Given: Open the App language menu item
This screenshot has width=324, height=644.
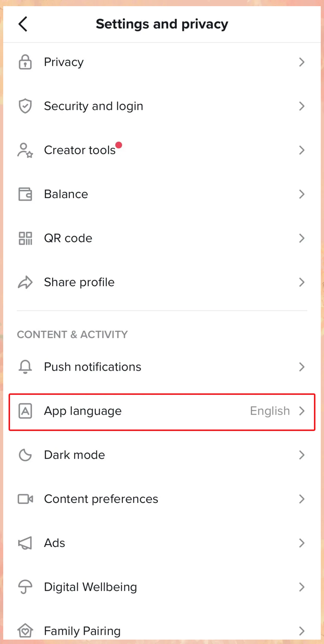Looking at the screenshot, I should point(162,412).
